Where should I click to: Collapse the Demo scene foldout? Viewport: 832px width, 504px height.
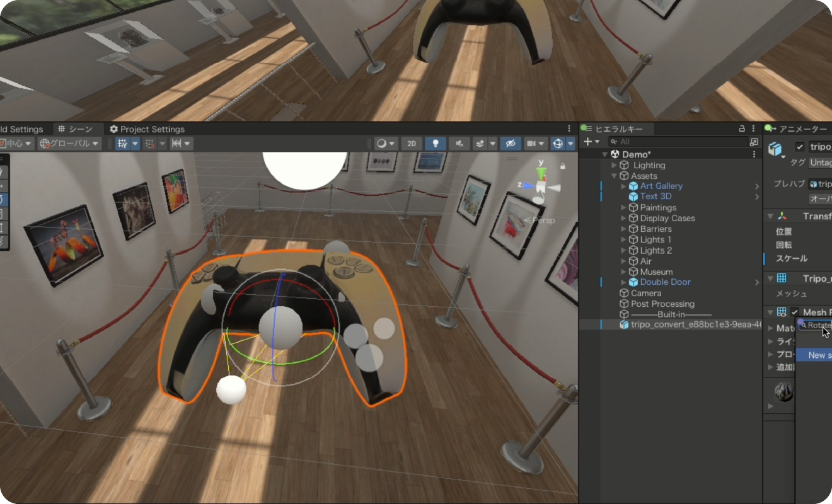604,154
